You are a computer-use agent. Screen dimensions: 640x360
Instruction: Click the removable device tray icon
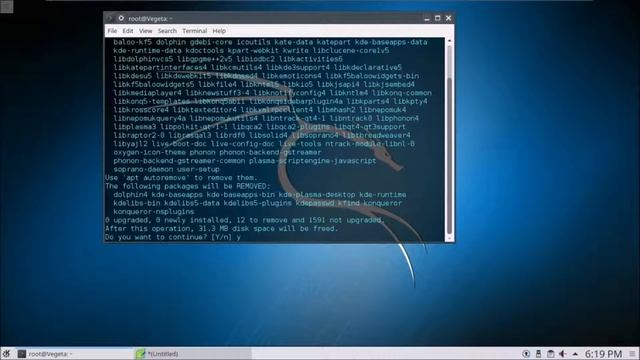coord(538,354)
